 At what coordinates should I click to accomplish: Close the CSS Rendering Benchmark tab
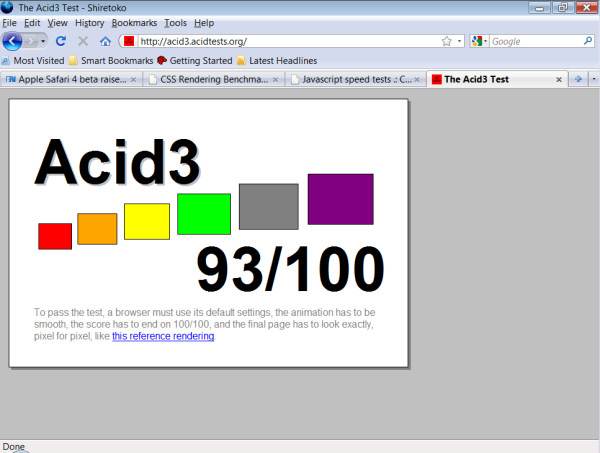pyautogui.click(x=275, y=80)
